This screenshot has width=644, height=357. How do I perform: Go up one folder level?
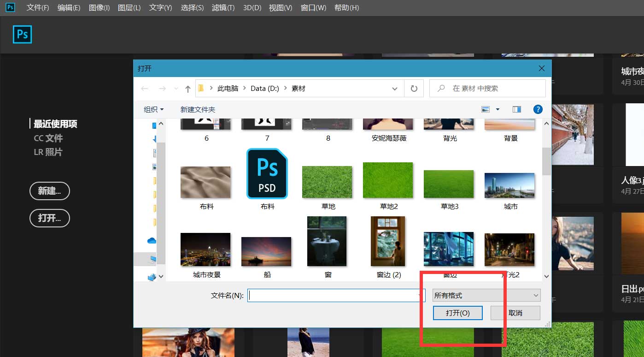187,89
